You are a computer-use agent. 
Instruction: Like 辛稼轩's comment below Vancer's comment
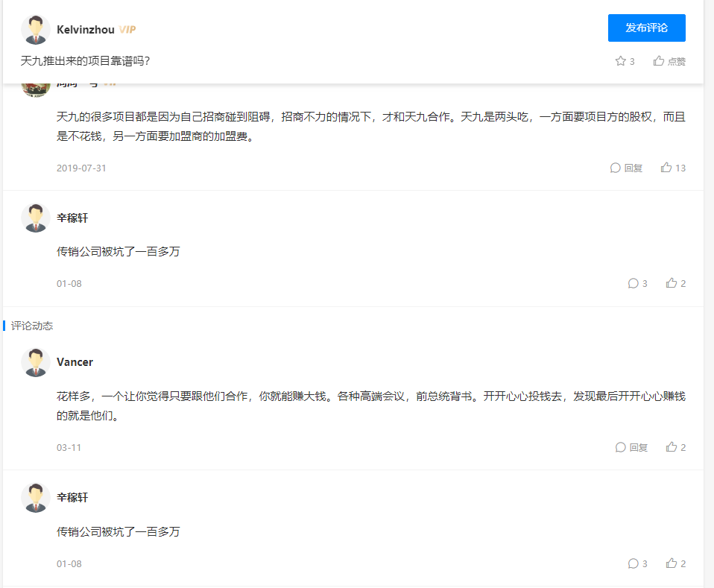pos(675,563)
